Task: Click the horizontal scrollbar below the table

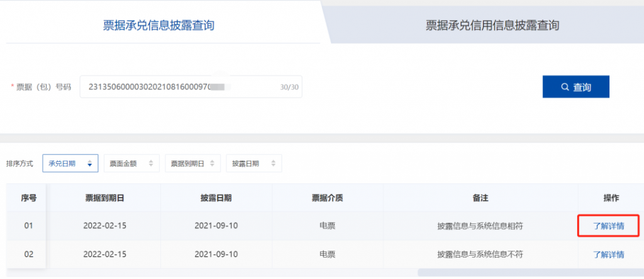Action: pos(531,273)
